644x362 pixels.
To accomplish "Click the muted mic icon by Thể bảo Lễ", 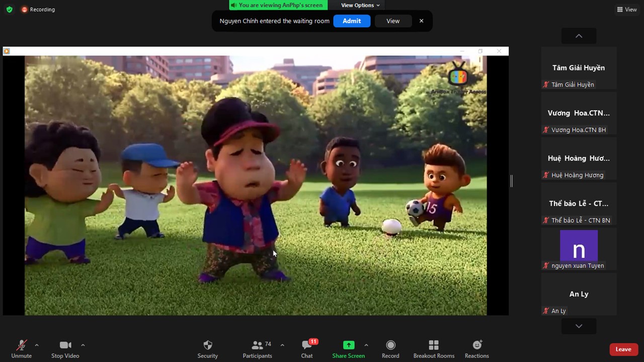I will (x=546, y=220).
